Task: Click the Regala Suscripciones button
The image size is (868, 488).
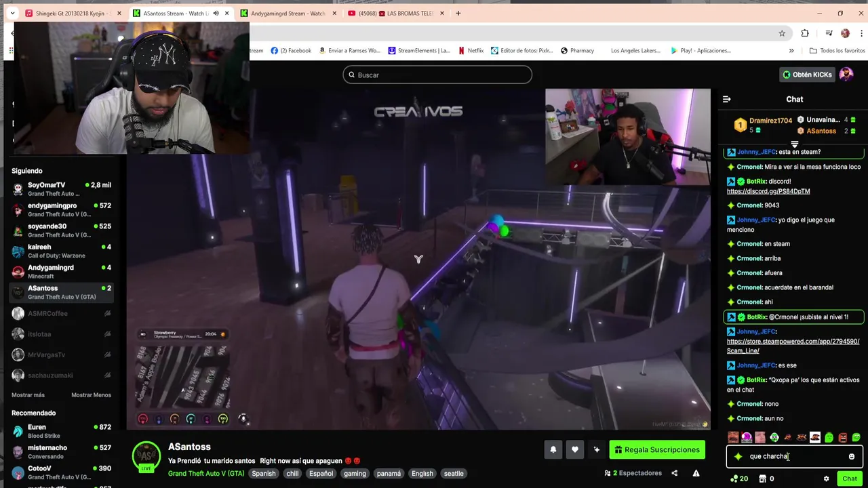Action: tap(657, 449)
